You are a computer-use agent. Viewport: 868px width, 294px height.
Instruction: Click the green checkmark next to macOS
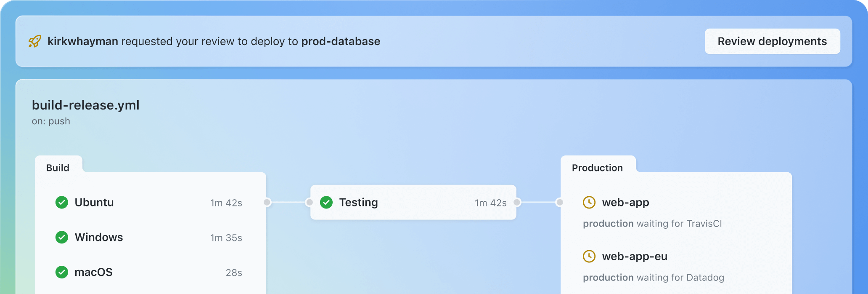(61, 272)
